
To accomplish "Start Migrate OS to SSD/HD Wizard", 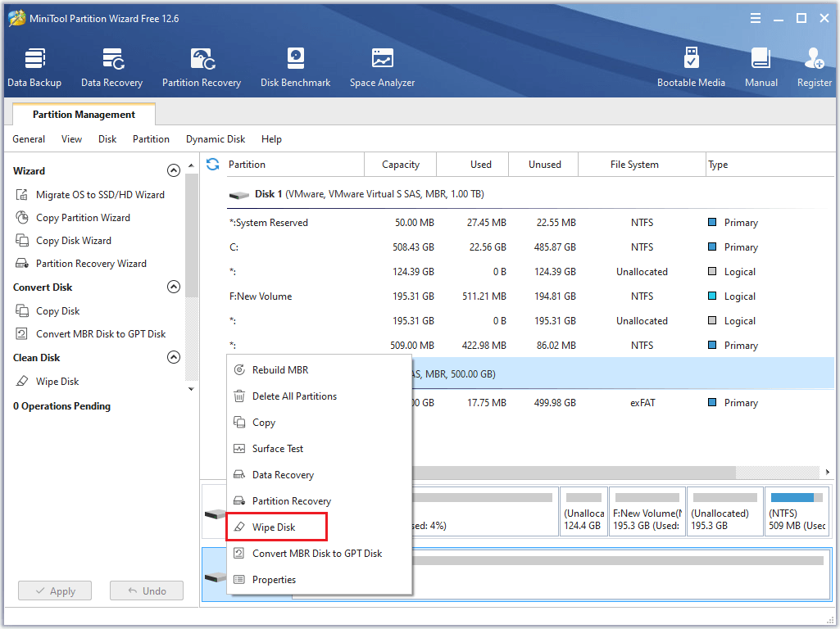I will (x=100, y=195).
